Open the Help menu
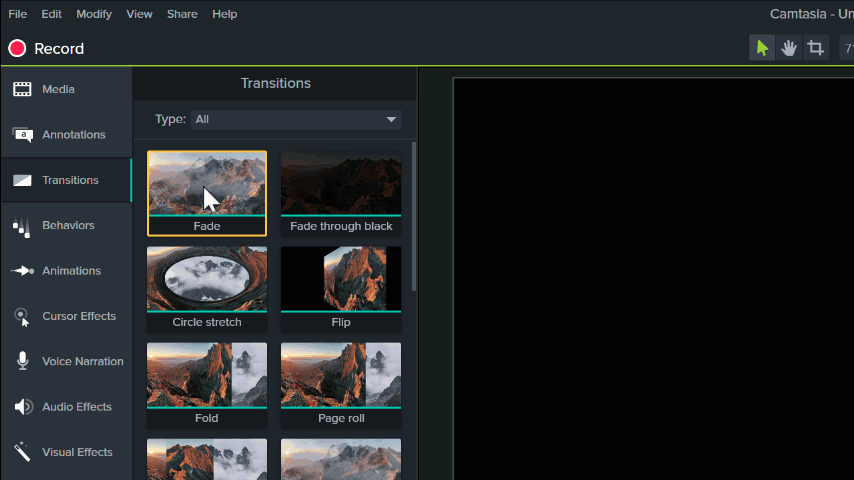Viewport: 854px width, 480px height. pos(224,14)
